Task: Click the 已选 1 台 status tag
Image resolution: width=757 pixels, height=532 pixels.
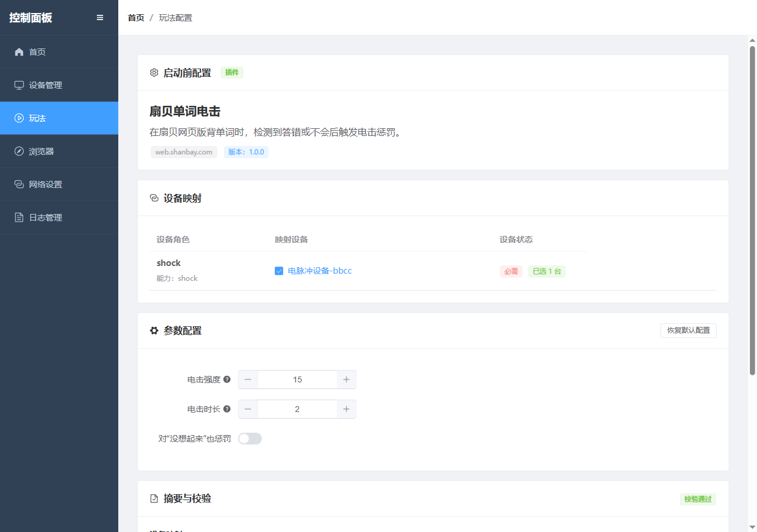Action: pyautogui.click(x=546, y=271)
